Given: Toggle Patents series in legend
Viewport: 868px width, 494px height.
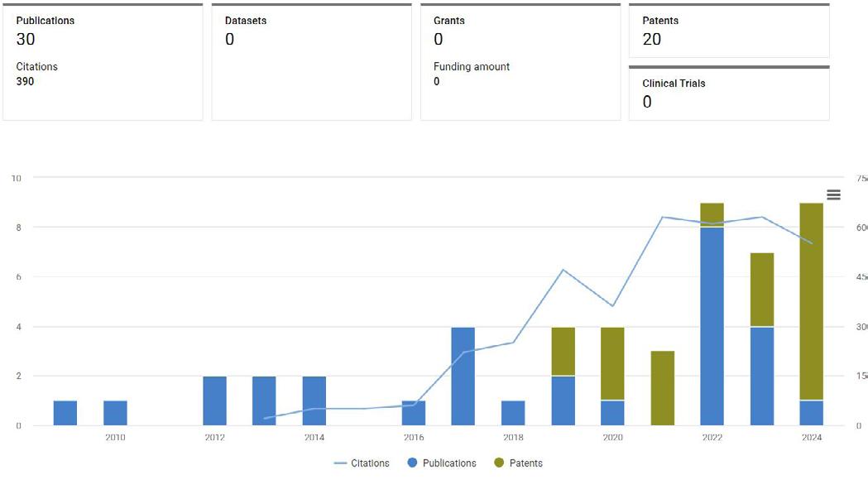Looking at the screenshot, I should click(x=518, y=463).
